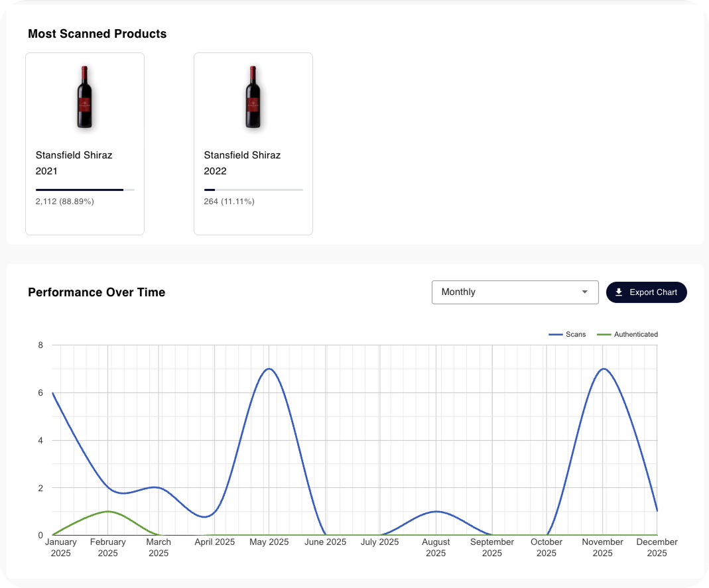Open the Stansfield Shiraz 2022 bottle image
This screenshot has width=709, height=588.
pos(253,97)
